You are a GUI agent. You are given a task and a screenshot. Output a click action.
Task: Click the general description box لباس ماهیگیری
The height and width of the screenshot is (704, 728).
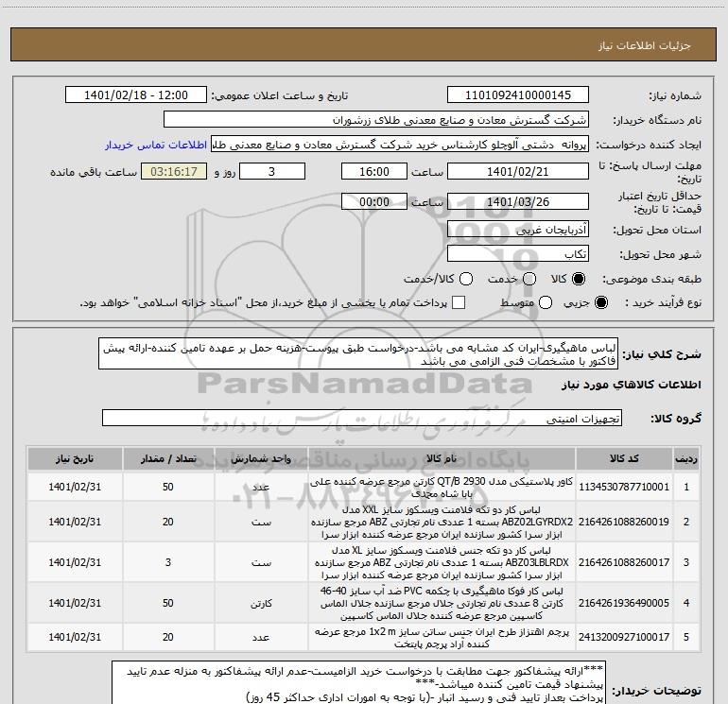pos(358,354)
